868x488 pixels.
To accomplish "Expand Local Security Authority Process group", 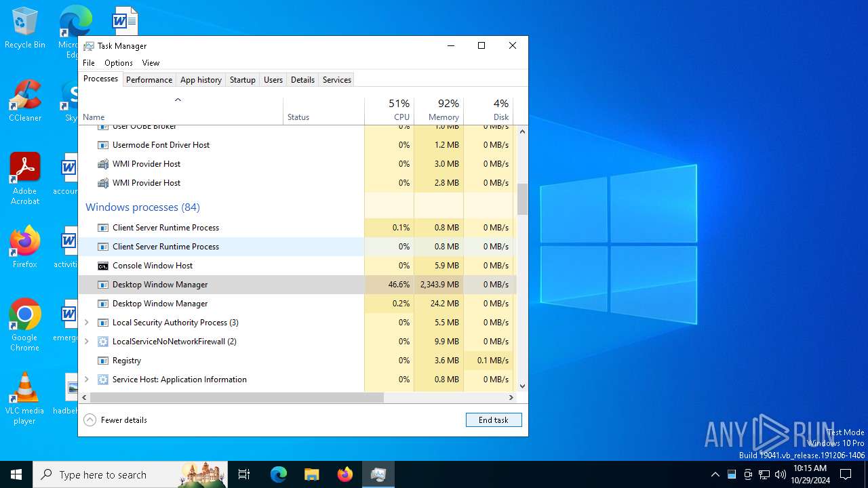I will point(86,323).
